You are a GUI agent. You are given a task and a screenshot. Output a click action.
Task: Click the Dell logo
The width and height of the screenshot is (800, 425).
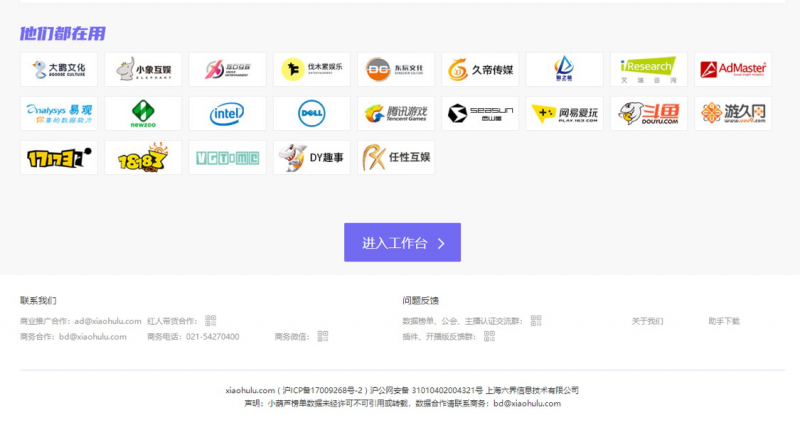(x=312, y=113)
